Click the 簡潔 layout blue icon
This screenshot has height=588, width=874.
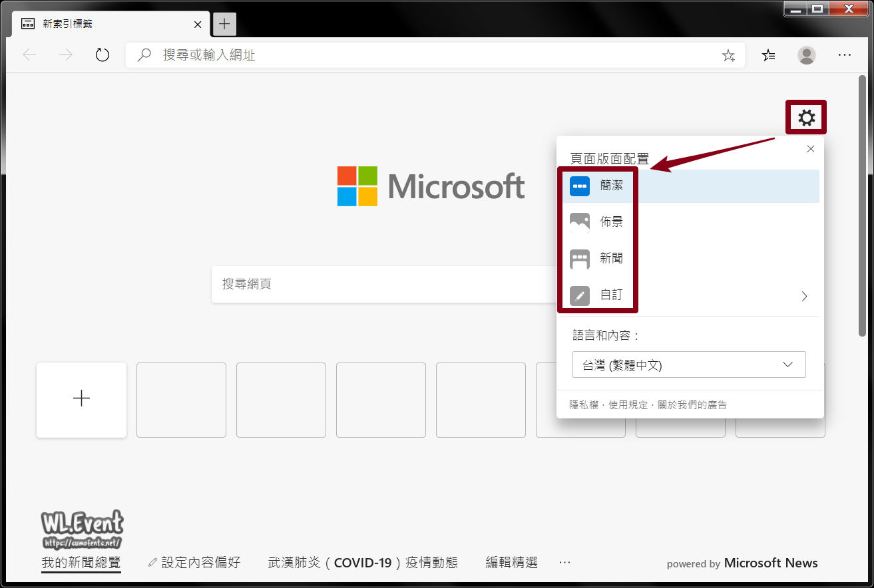point(580,186)
